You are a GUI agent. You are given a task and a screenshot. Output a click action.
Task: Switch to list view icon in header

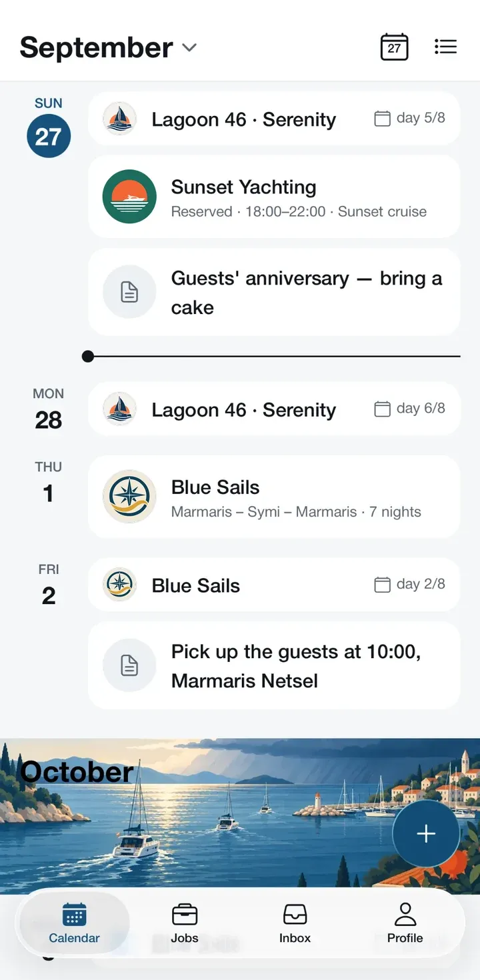(445, 47)
